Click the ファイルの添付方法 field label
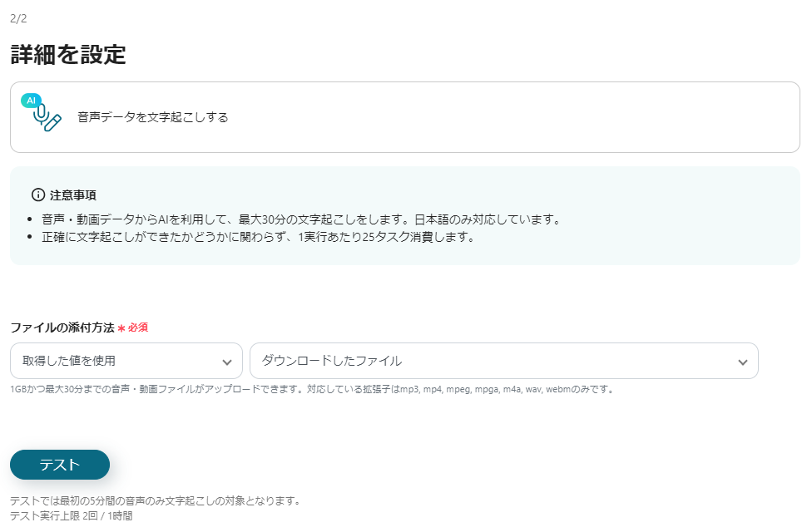The width and height of the screenshot is (812, 532). [62, 328]
